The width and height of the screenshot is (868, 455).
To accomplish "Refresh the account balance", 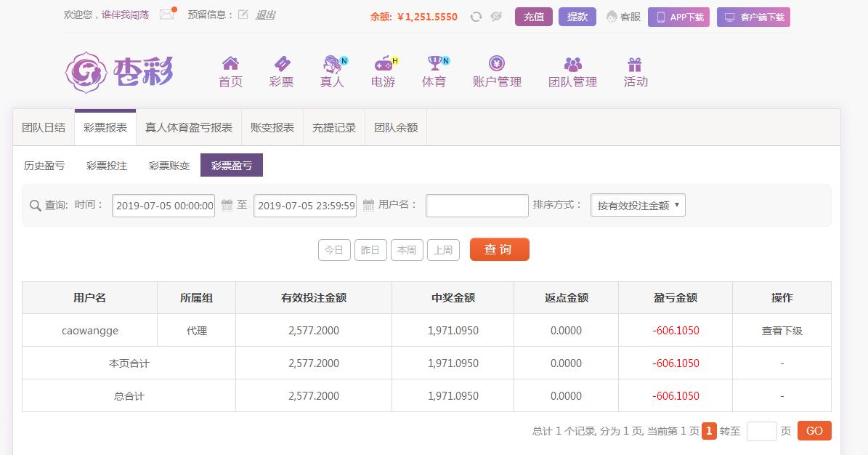I will click(x=476, y=17).
